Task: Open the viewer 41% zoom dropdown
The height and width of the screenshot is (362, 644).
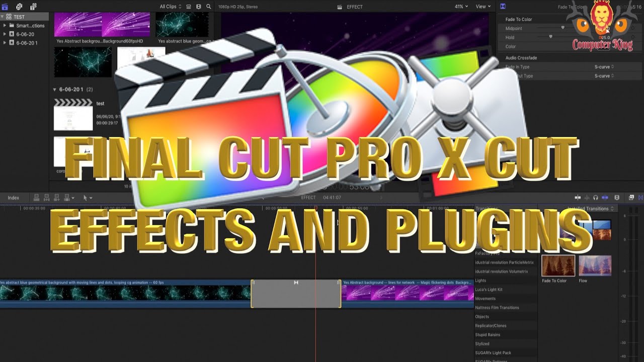Action: pyautogui.click(x=461, y=7)
